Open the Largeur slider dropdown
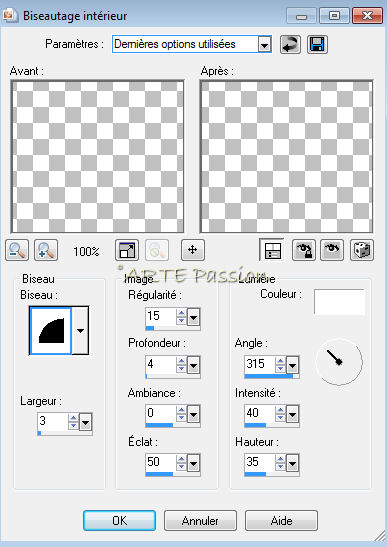 point(85,422)
